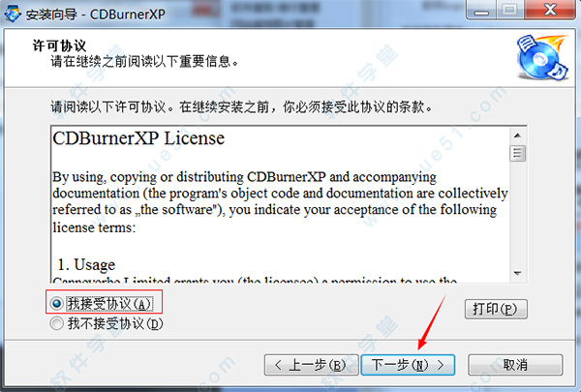This screenshot has width=581, height=392.
Task: Click the license scrollbar thumb
Action: click(x=518, y=153)
